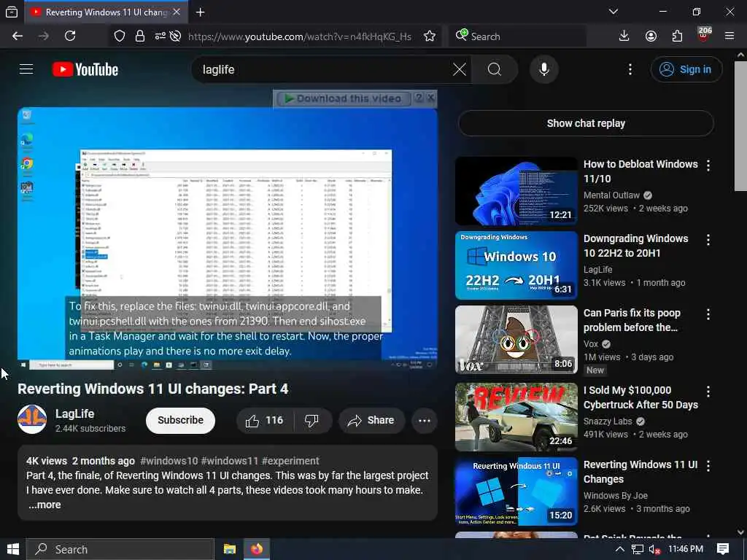The width and height of the screenshot is (747, 560).
Task: Show chat replay
Action: coord(586,123)
